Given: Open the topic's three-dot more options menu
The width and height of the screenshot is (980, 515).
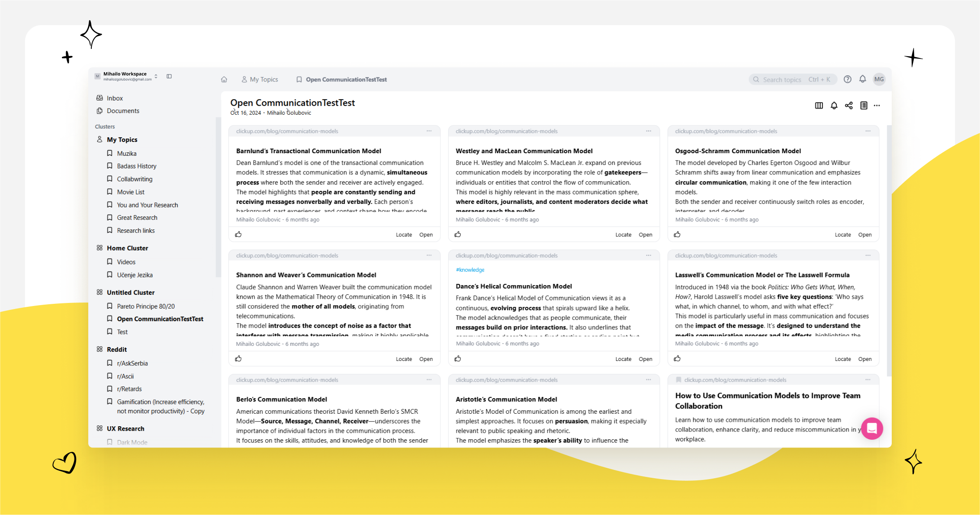Looking at the screenshot, I should coord(877,106).
